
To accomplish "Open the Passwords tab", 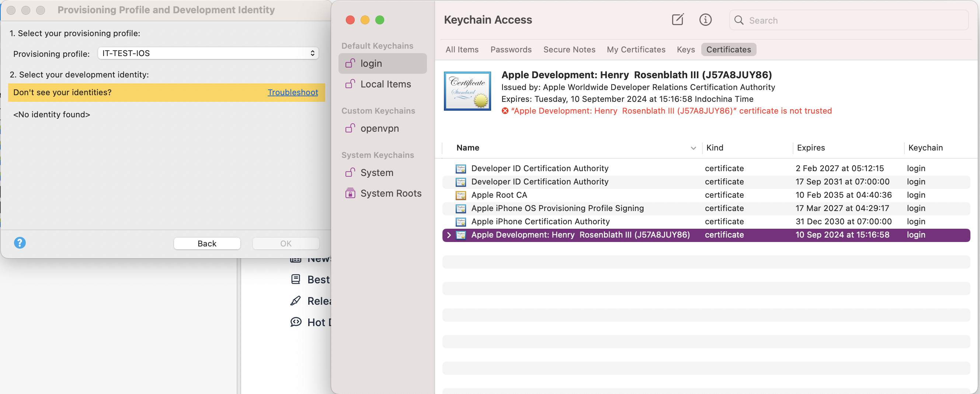I will coord(511,49).
